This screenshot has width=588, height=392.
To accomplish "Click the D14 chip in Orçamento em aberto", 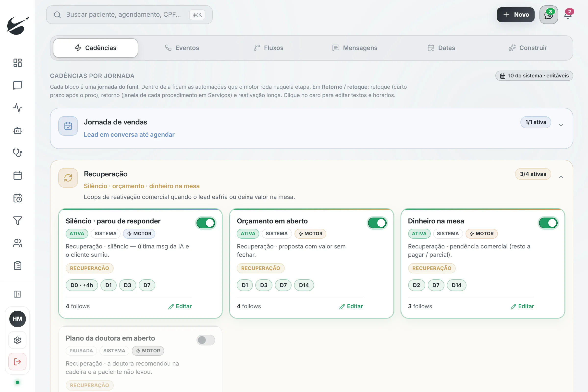I will (304, 285).
